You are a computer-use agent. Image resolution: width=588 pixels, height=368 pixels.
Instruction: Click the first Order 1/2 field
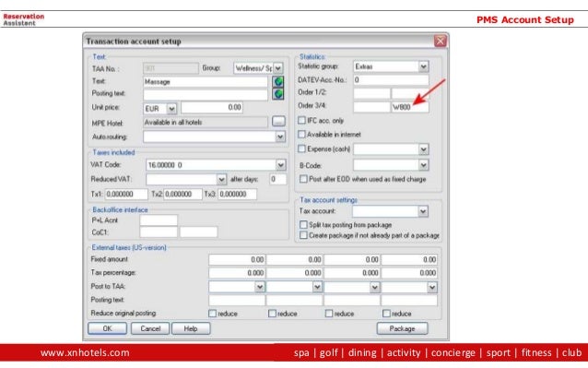371,93
